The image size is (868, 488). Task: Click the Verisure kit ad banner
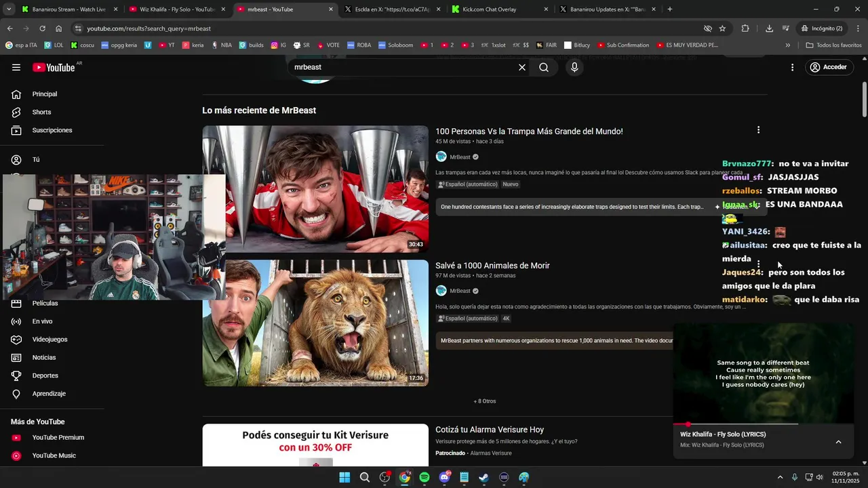pos(315,445)
